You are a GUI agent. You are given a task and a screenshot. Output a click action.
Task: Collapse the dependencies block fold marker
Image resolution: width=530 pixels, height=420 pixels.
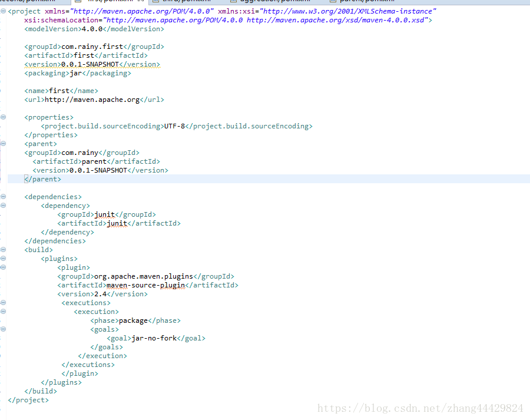tap(3, 197)
